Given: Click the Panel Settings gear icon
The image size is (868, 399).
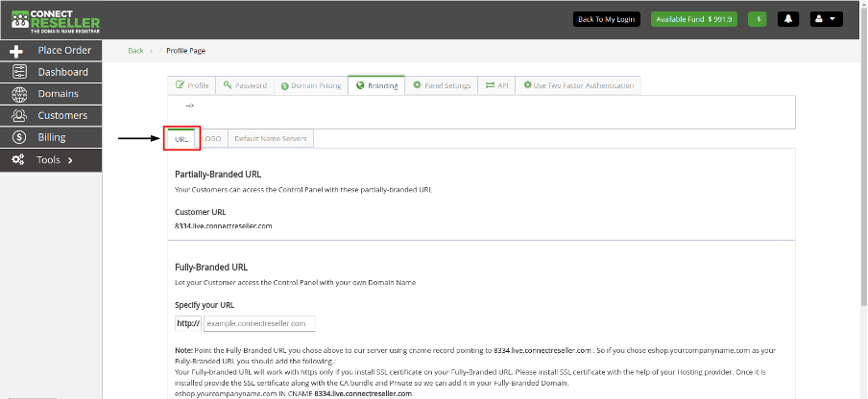Looking at the screenshot, I should [x=417, y=85].
